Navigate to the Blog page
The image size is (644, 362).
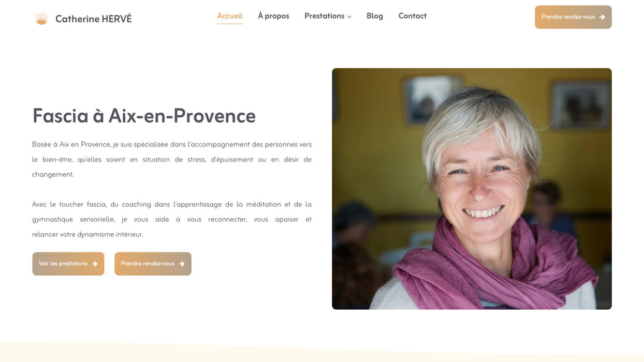click(x=375, y=16)
